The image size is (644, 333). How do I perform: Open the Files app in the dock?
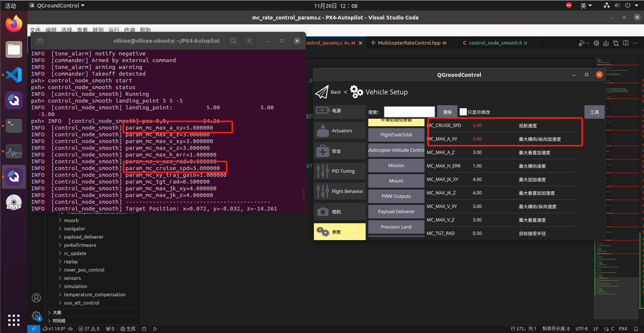[14, 49]
